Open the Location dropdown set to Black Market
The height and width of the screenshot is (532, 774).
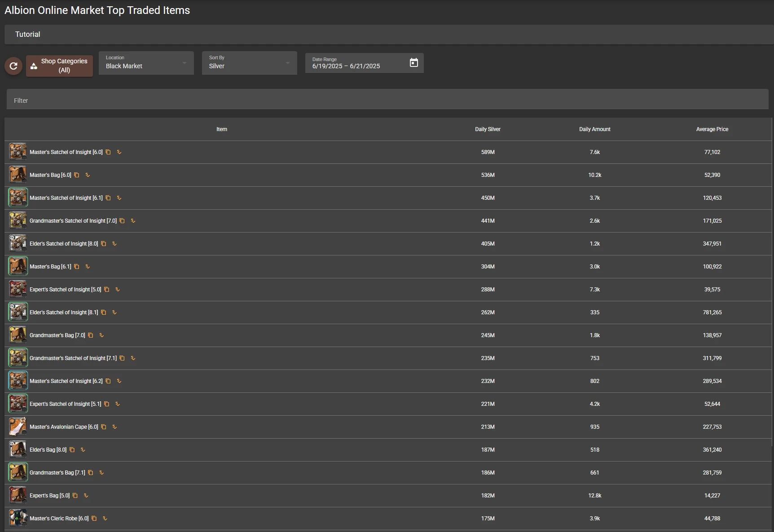pyautogui.click(x=146, y=63)
